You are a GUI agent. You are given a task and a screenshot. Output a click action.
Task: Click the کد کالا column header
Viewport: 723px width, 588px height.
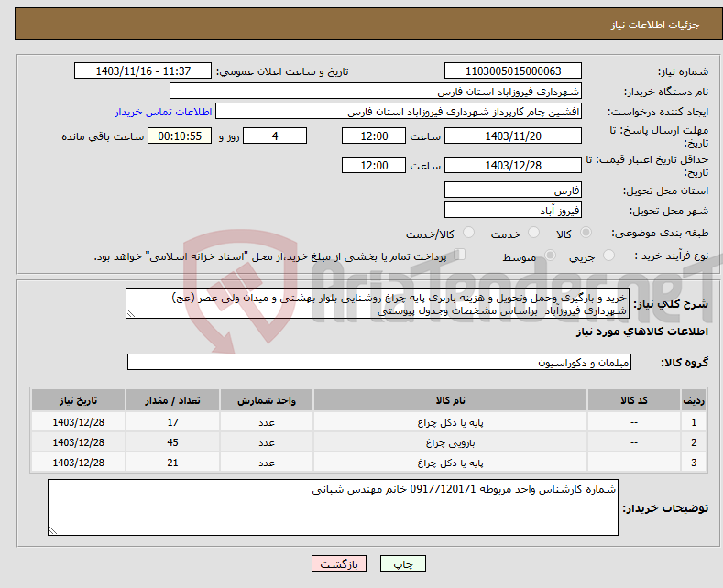634,400
